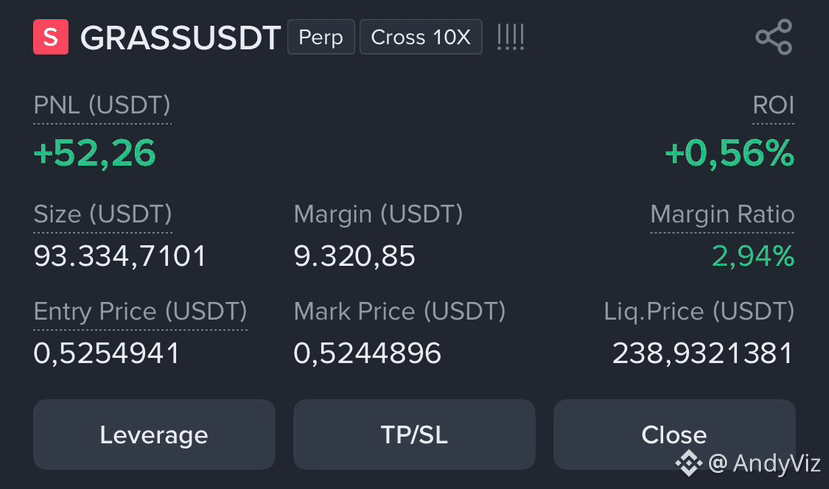829x489 pixels.
Task: Select the GRASSUSDT pair title
Action: [x=180, y=38]
